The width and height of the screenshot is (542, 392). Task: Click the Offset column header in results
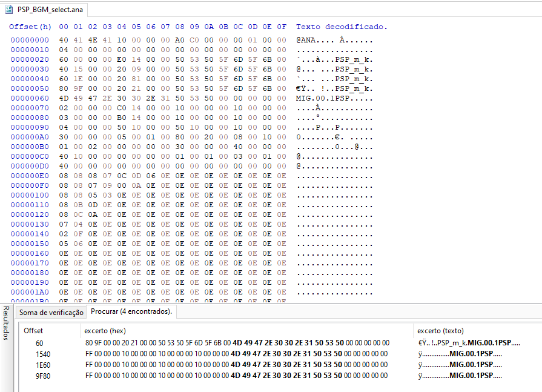coord(33,331)
